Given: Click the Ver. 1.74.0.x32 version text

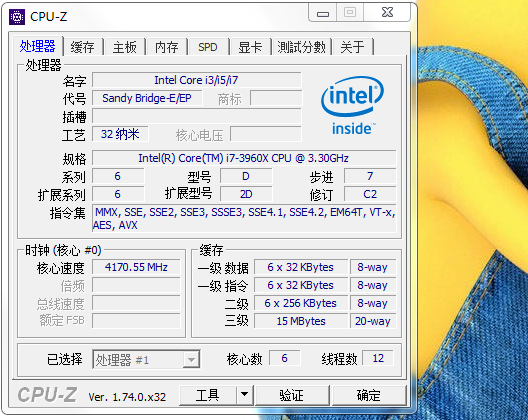Looking at the screenshot, I should point(127,397).
